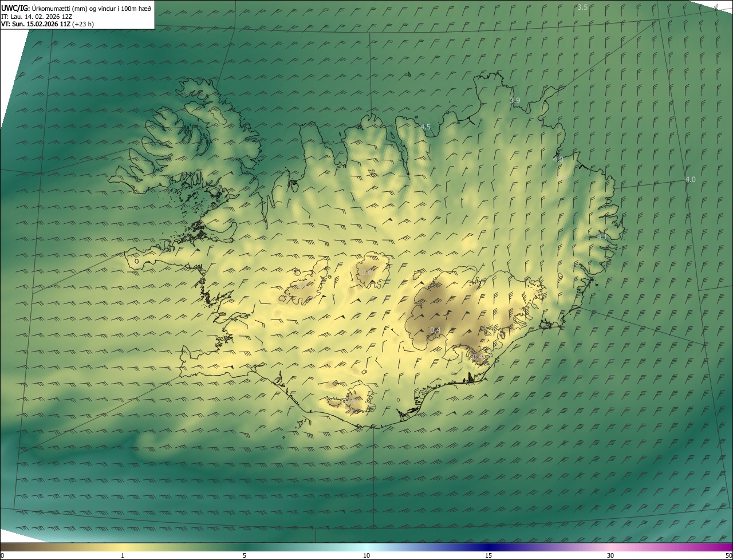Viewport: 733px width, 560px height.
Task: Pick the pale cyan color above tick 10
Action: click(366, 547)
